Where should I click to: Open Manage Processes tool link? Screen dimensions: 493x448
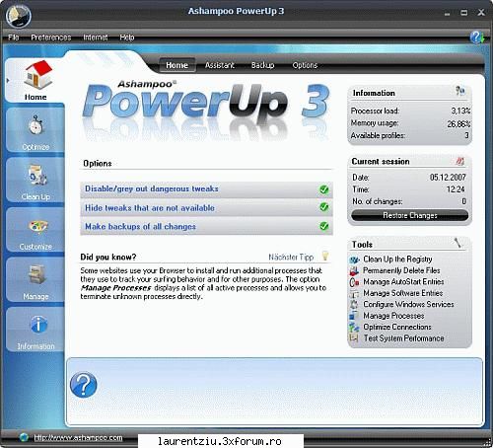[393, 316]
